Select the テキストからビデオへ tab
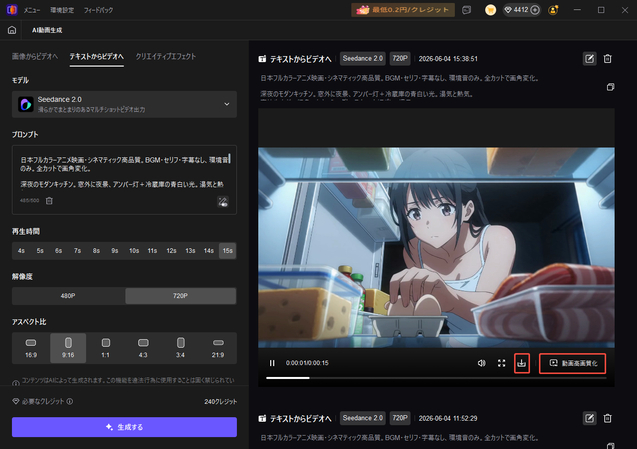 tap(97, 56)
